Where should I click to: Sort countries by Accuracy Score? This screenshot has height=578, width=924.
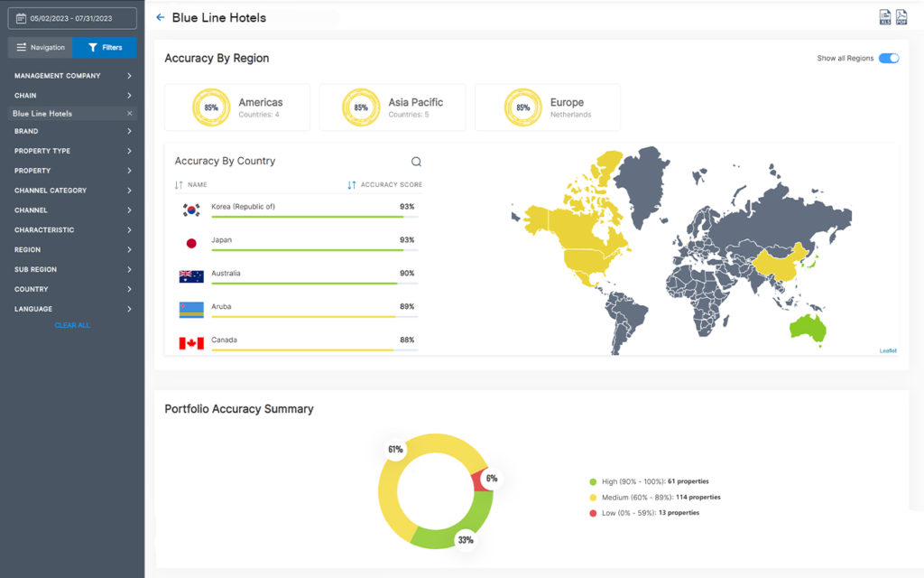pyautogui.click(x=384, y=184)
